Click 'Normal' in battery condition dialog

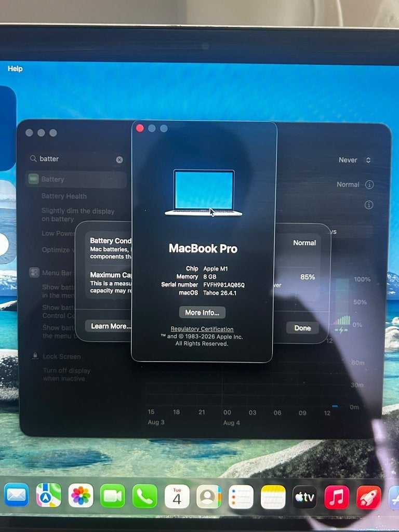[304, 243]
